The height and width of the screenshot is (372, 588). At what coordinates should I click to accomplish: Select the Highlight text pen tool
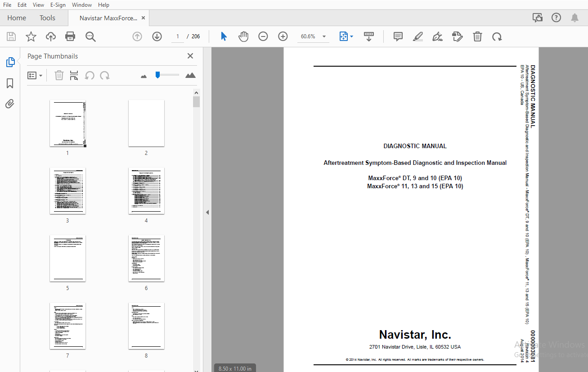(x=418, y=36)
